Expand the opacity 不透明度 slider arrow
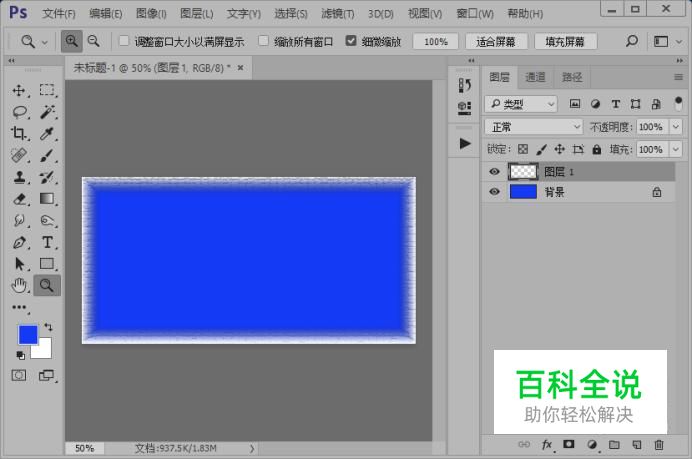The image size is (692, 459). pyautogui.click(x=676, y=127)
